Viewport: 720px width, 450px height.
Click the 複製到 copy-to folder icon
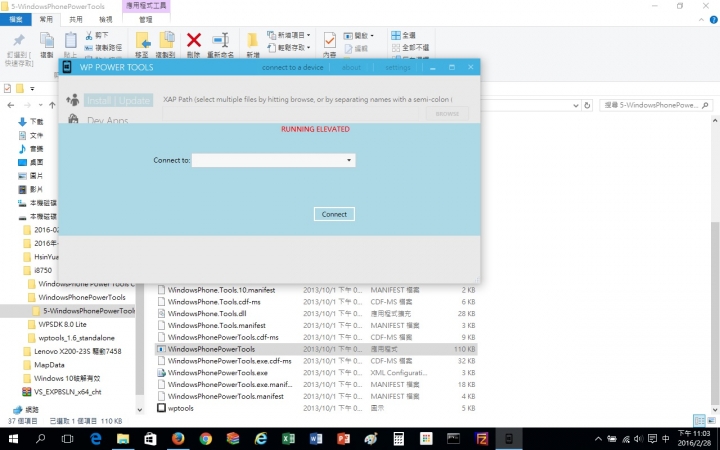[x=166, y=40]
